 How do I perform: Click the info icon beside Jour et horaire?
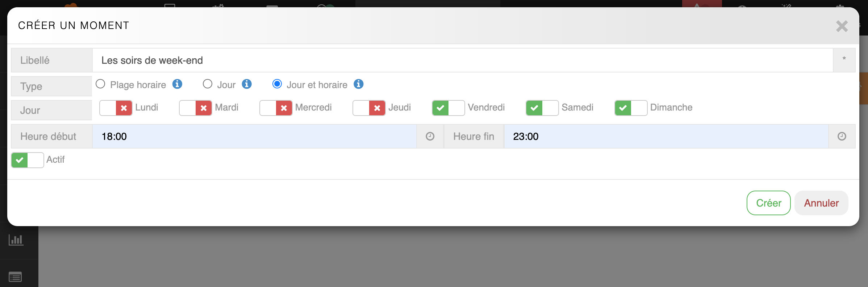pos(358,84)
